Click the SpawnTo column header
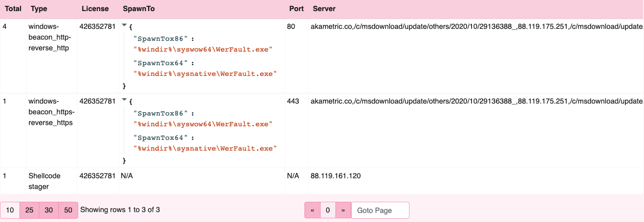 pos(139,9)
